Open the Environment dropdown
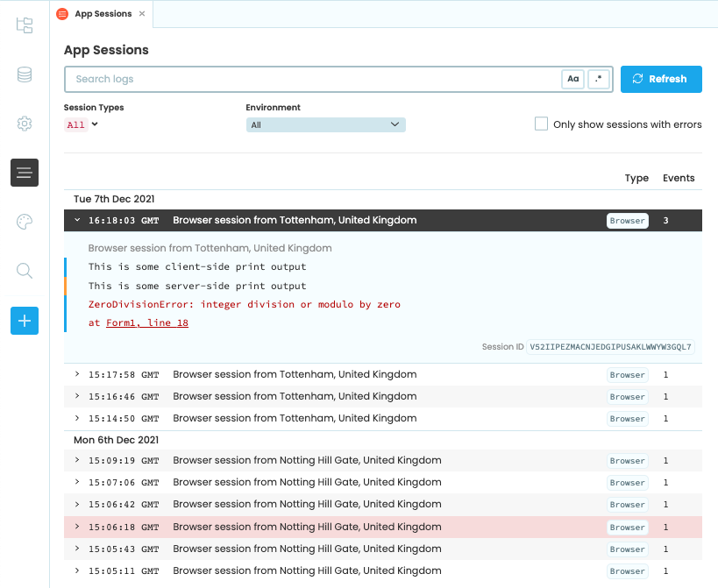718x588 pixels. tap(325, 124)
